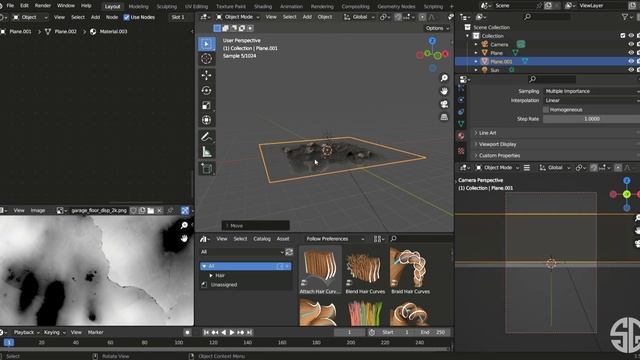Screen dimensions: 640x360
Task: Switch perspective/orthographic grid icon in viewport
Action: [x=444, y=117]
